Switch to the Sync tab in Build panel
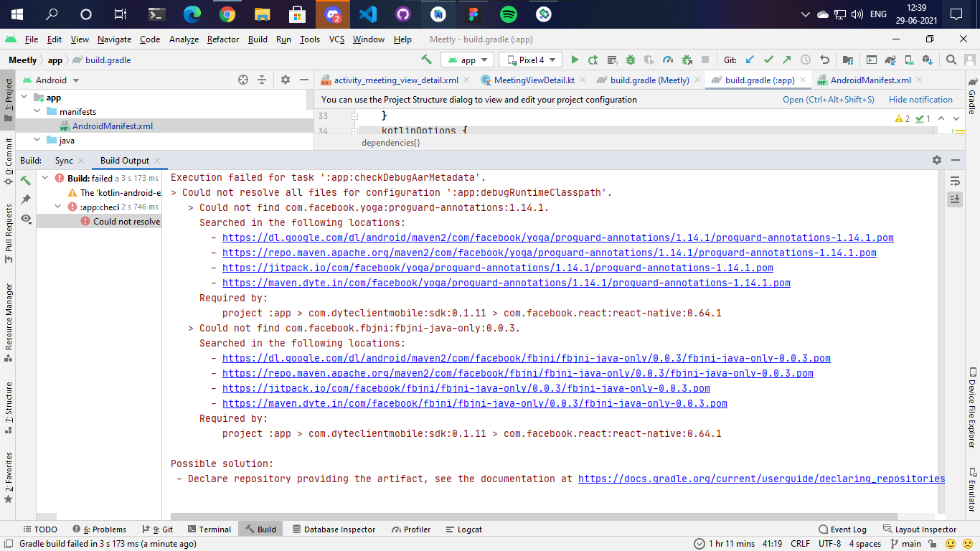 pyautogui.click(x=64, y=161)
